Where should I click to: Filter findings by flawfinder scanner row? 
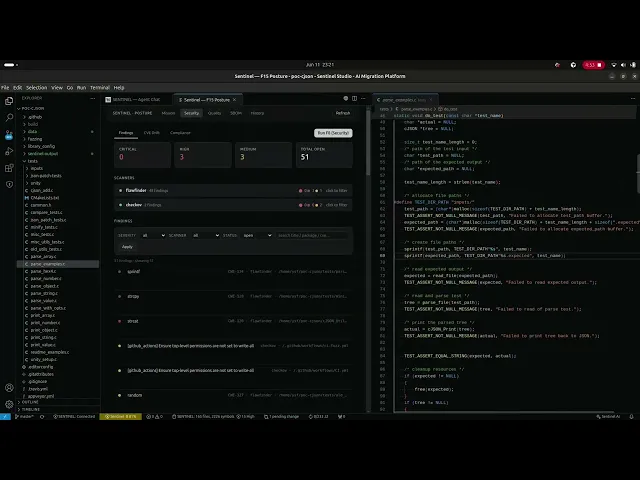click(233, 191)
